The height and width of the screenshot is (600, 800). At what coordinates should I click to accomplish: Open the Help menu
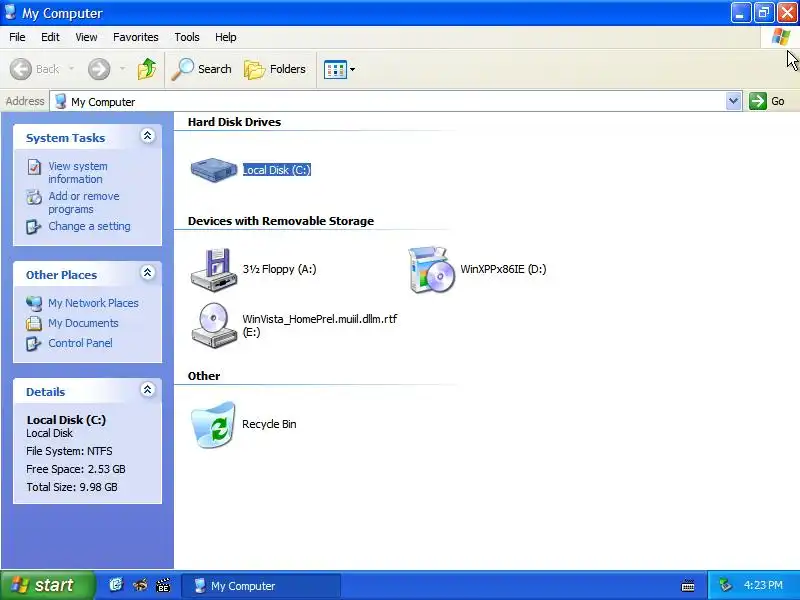point(226,37)
